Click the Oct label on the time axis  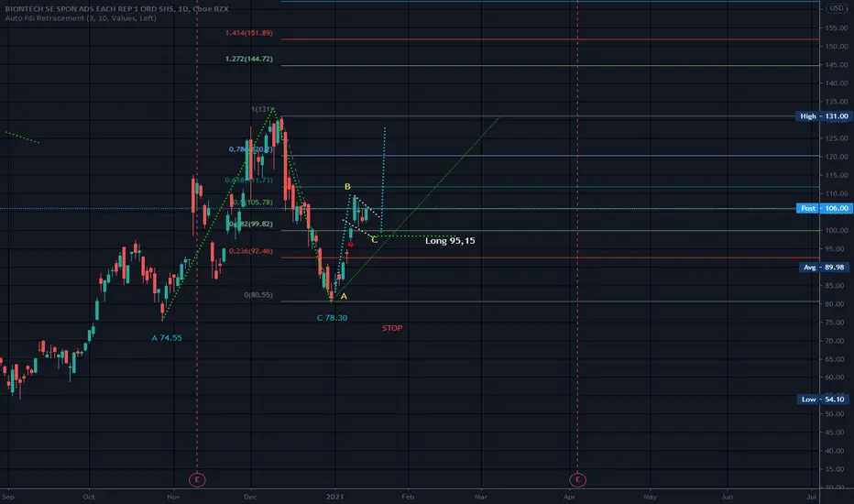[x=89, y=497]
